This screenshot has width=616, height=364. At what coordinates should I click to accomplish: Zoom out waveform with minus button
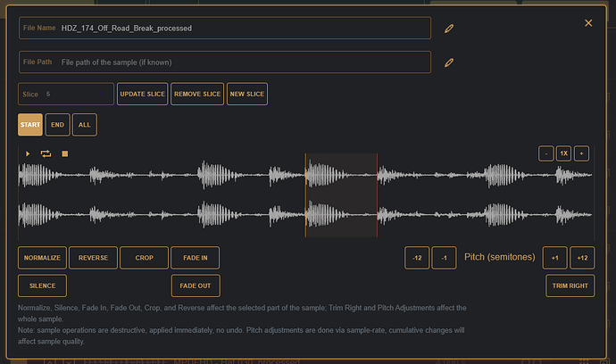tap(546, 153)
